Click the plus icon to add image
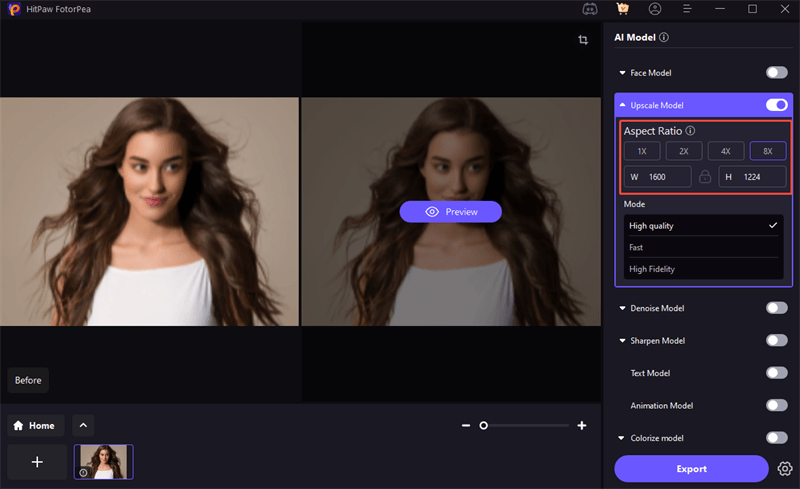The height and width of the screenshot is (489, 800). 37,462
